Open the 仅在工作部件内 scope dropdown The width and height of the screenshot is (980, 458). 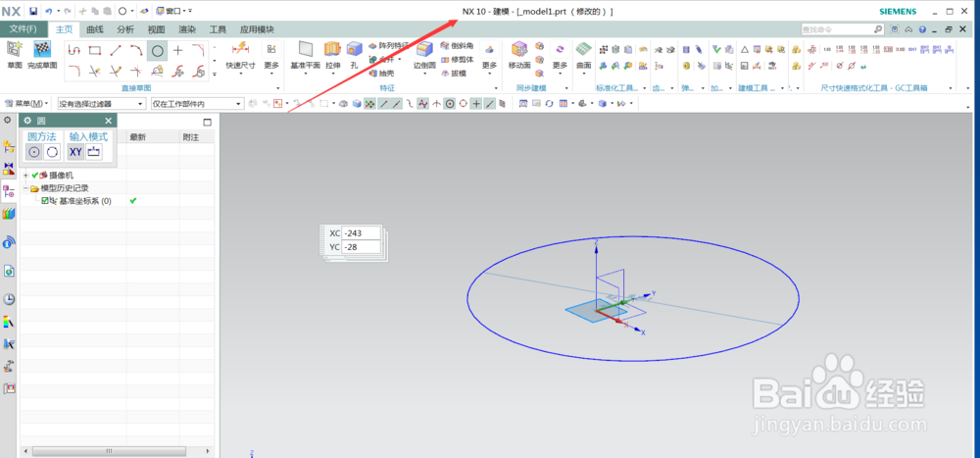pos(197,104)
